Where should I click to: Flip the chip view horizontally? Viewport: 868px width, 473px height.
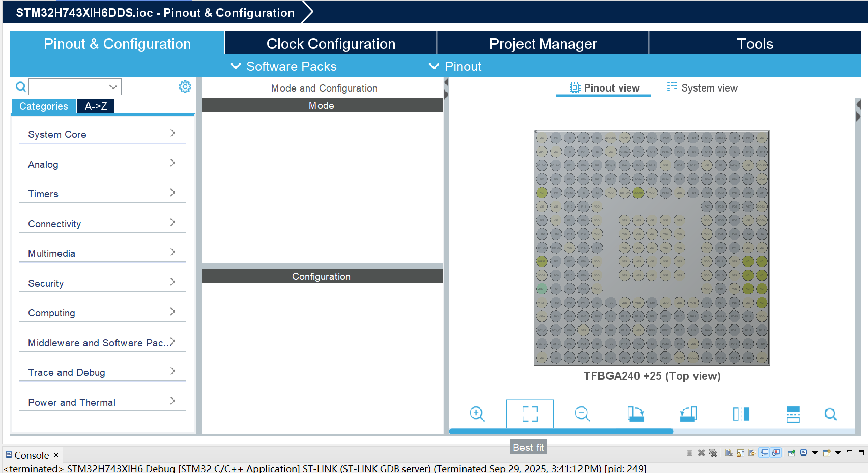[x=741, y=414]
